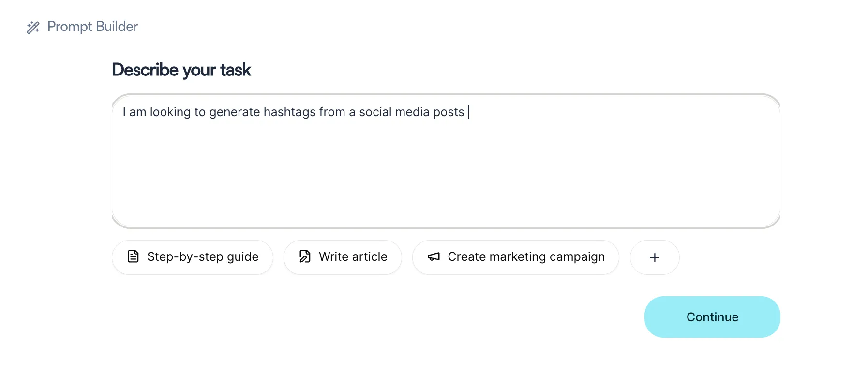Place cursor after the word 'posts'
868x391 pixels.
pos(465,112)
